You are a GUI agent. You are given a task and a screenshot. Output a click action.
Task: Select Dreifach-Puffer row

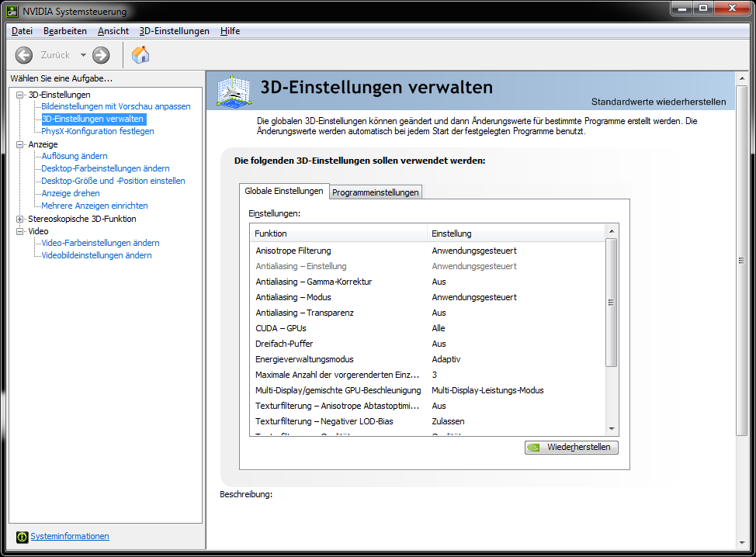click(427, 344)
